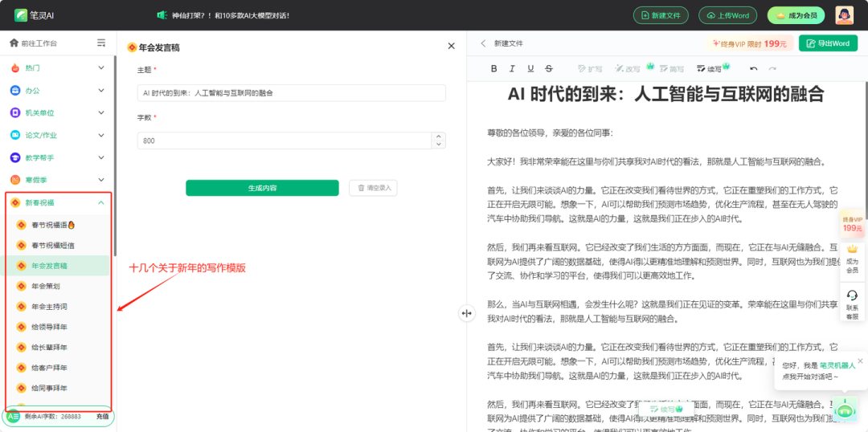The width and height of the screenshot is (868, 432).
Task: Click into the 主题 input field
Action: [291, 93]
